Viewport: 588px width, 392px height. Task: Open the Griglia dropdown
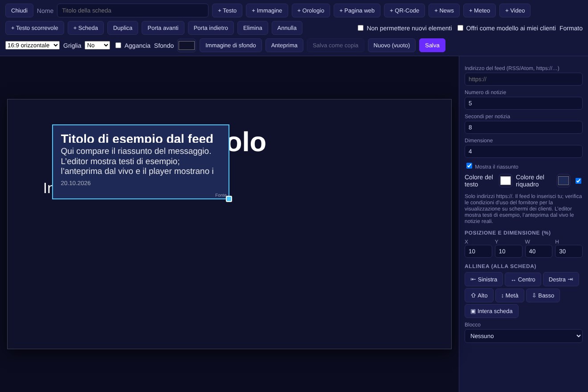pyautogui.click(x=97, y=45)
